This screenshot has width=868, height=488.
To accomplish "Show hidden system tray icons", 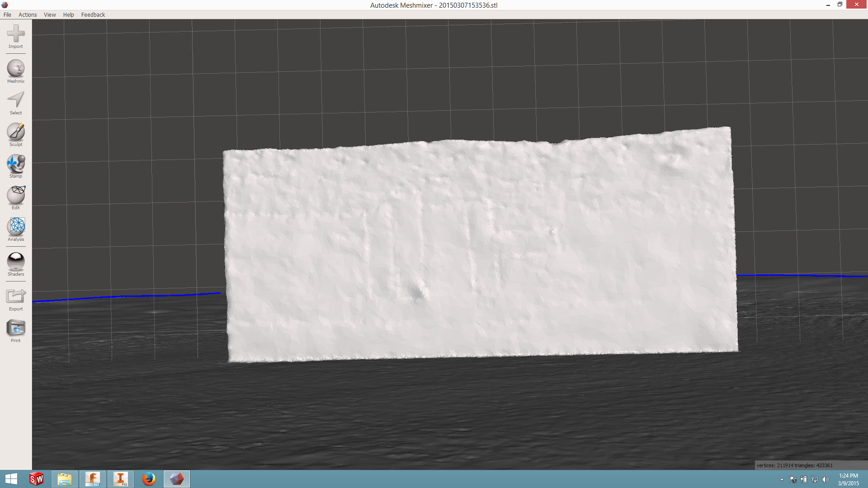I will (782, 479).
